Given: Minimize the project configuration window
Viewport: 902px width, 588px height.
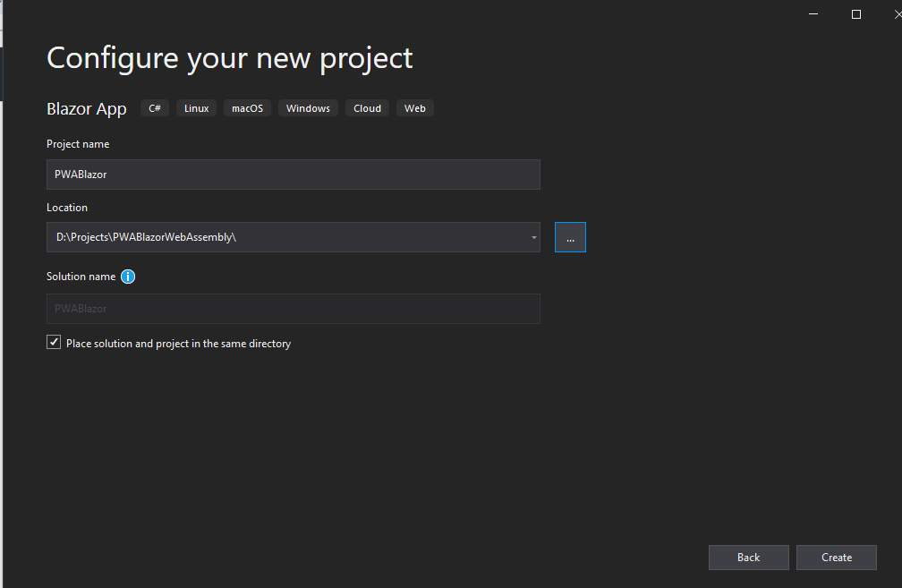Looking at the screenshot, I should [x=813, y=13].
